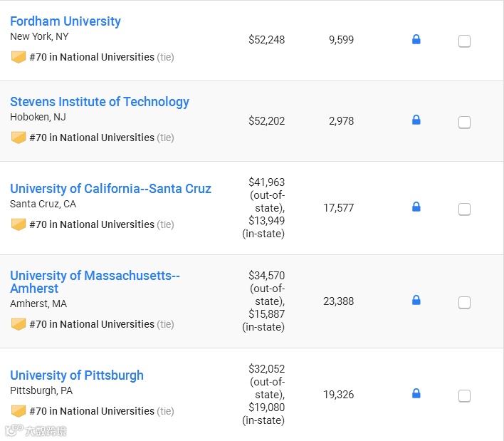Viewport: 504px width, 441px height.
Task: Select the University of California--Santa Cruz checkbox
Action: (464, 209)
